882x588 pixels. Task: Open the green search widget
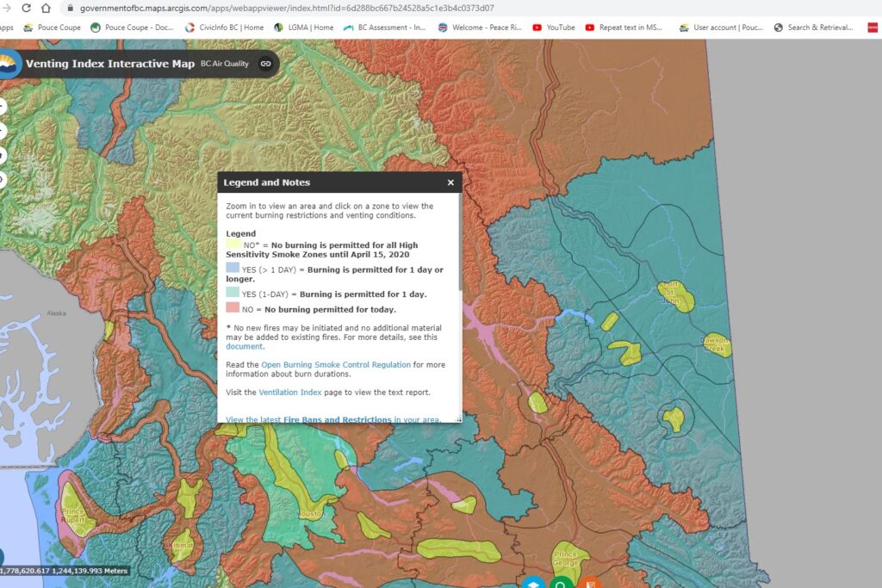tap(561, 582)
